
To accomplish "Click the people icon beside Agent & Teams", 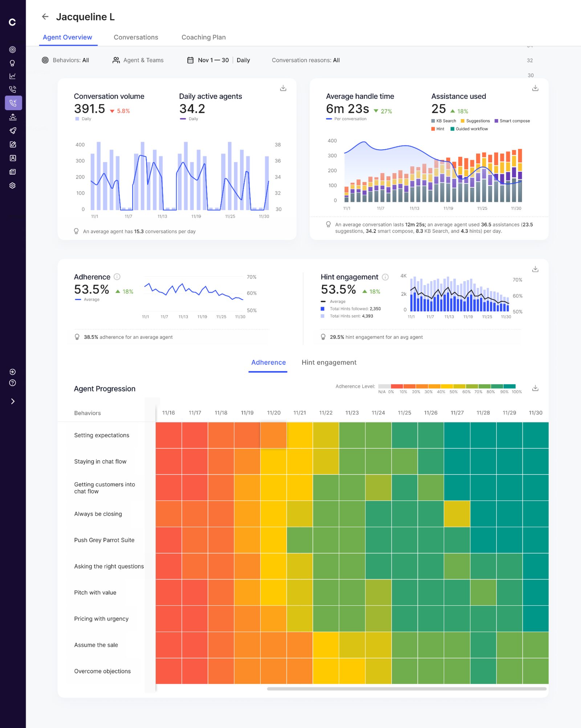I will coord(116,60).
